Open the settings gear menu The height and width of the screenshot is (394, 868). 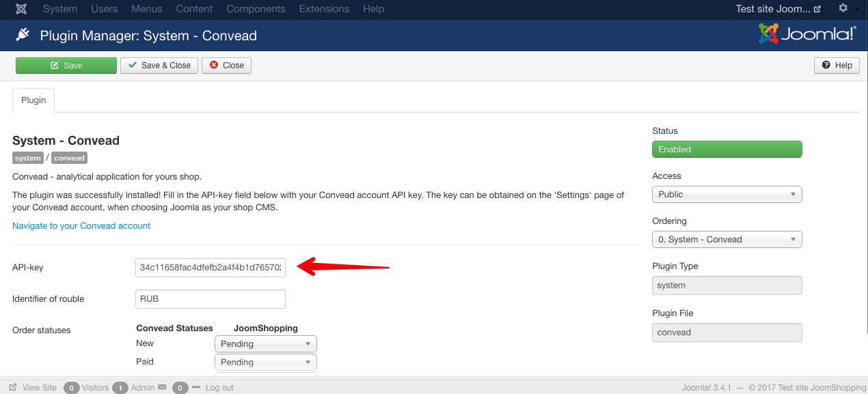843,9
